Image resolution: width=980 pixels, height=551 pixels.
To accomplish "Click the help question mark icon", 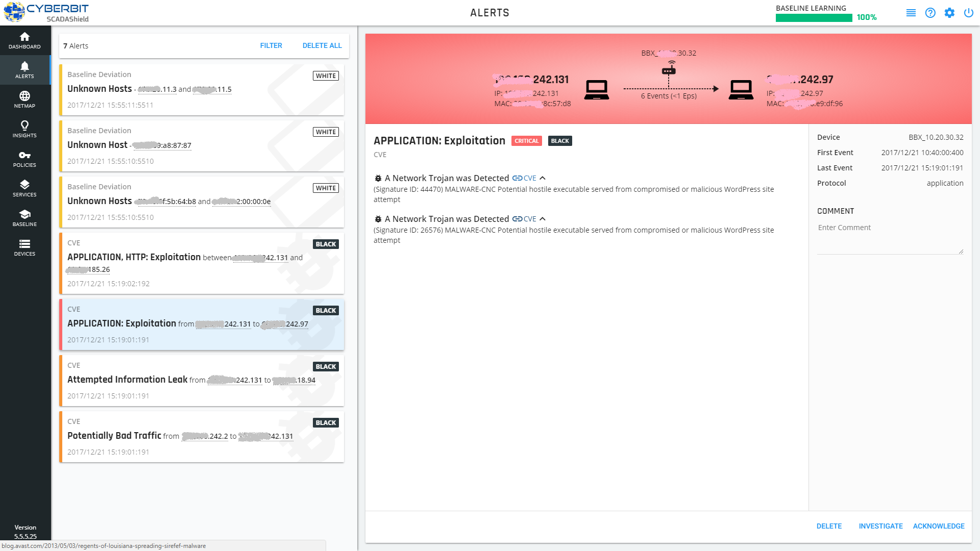I will tap(930, 13).
